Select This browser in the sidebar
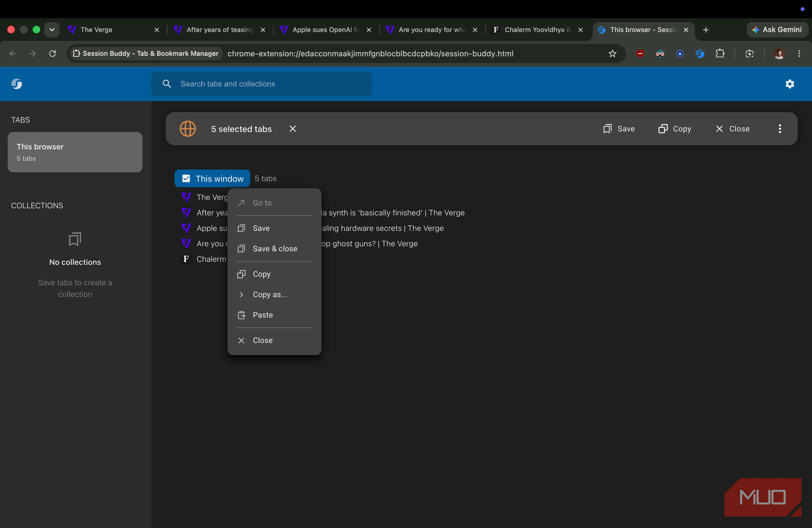The height and width of the screenshot is (528, 812). (x=75, y=152)
